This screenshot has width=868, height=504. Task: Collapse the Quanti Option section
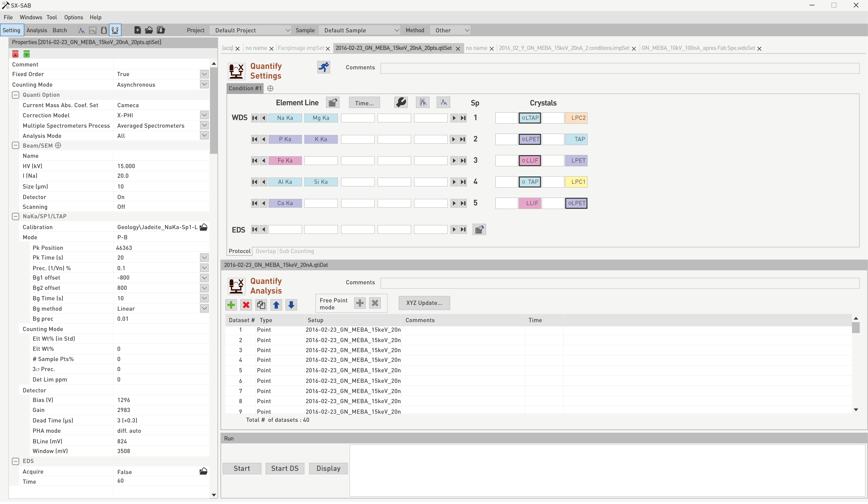point(15,95)
